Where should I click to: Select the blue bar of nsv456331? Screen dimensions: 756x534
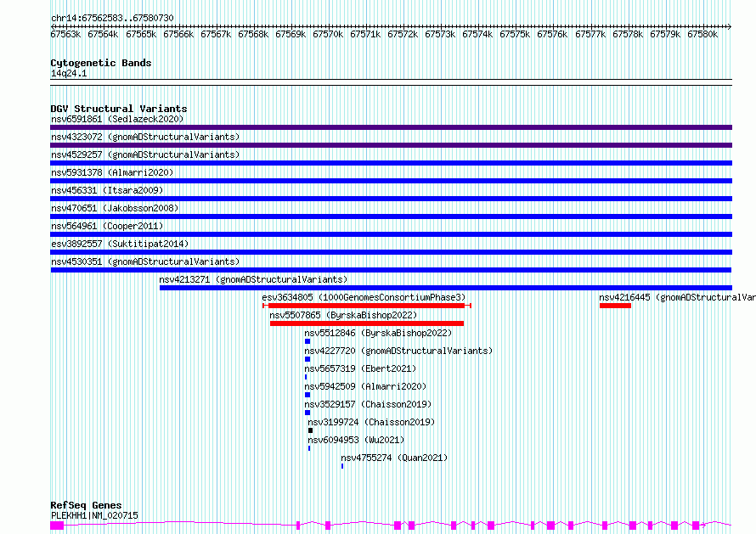(x=391, y=199)
